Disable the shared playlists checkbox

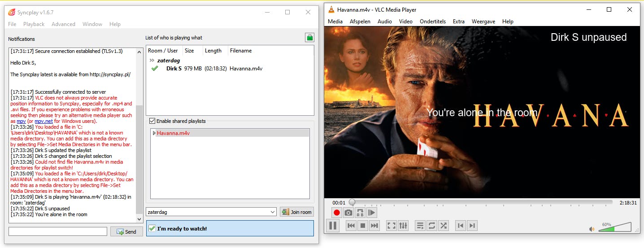(152, 121)
